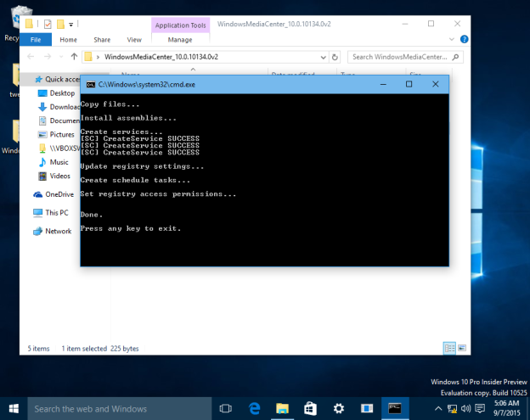Open File Explorer from the taskbar

pos(282,409)
